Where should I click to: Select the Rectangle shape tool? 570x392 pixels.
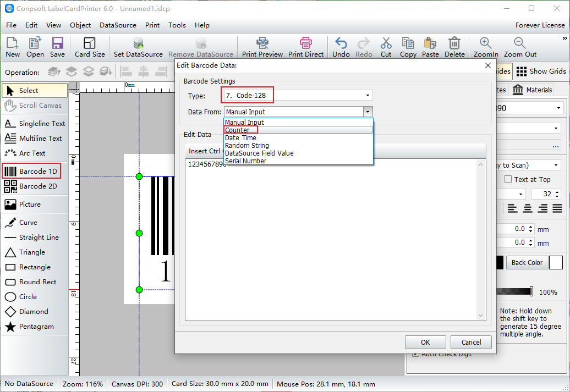point(35,267)
